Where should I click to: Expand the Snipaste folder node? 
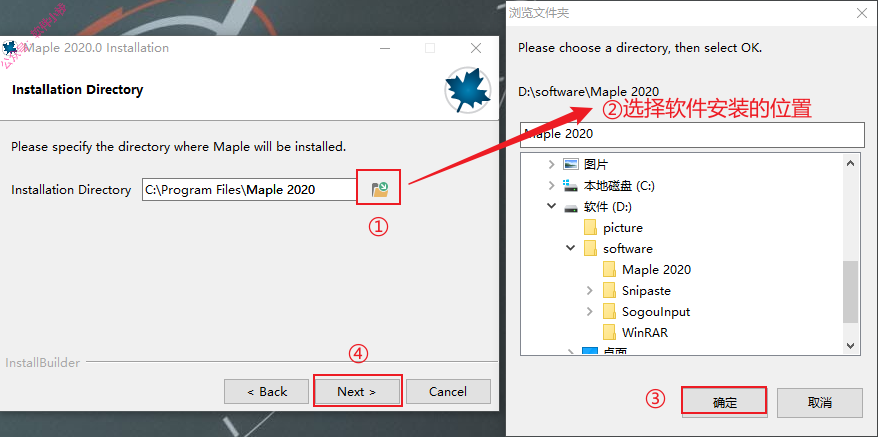point(590,290)
